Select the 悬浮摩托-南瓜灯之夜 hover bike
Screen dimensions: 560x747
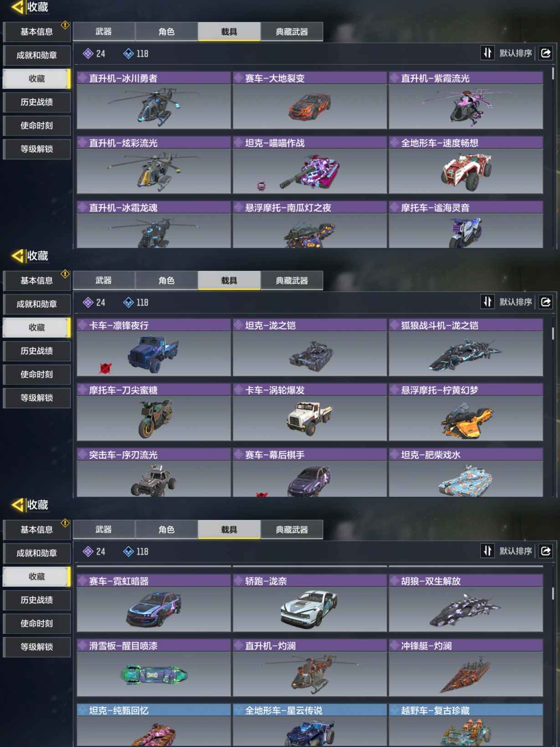click(310, 224)
